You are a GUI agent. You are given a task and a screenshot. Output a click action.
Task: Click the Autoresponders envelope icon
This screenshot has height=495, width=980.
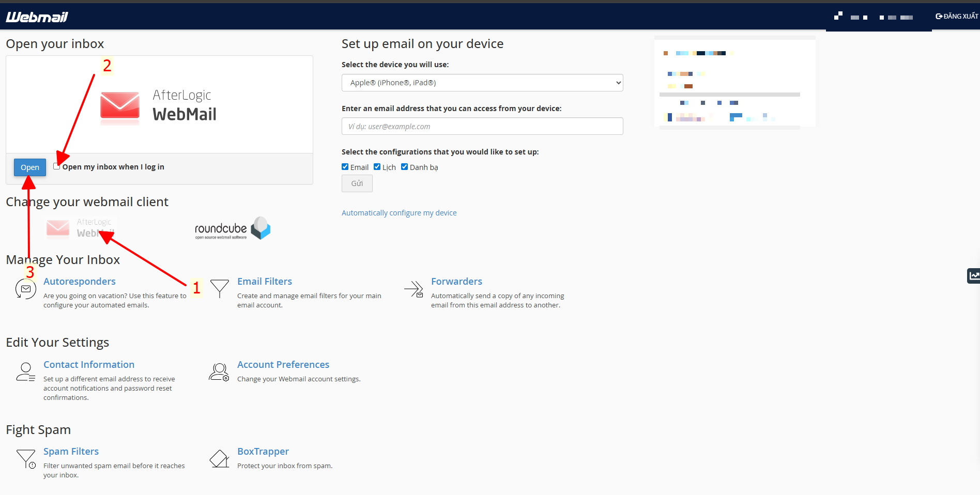point(25,289)
